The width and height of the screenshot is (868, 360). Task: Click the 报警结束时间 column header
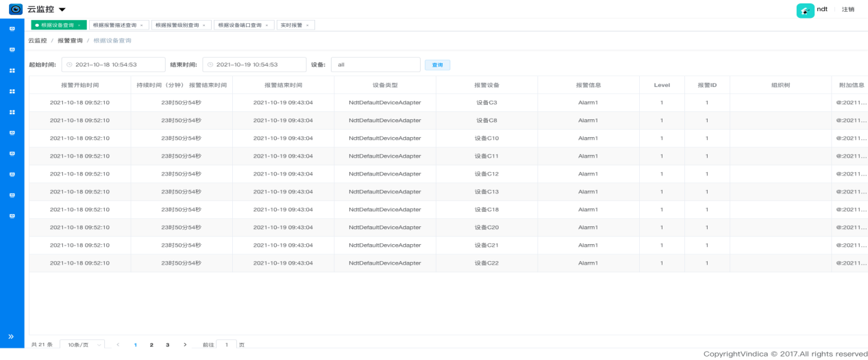click(x=283, y=85)
